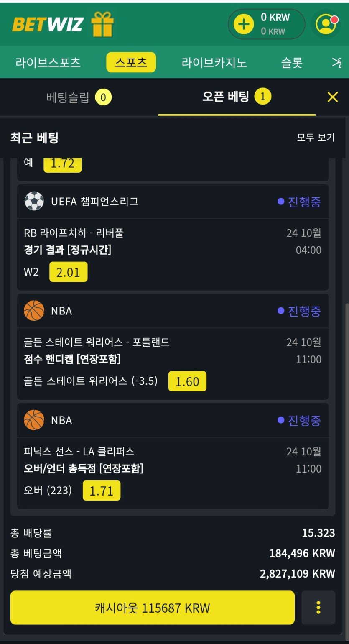This screenshot has height=644, width=349.
Task: Switch to the 베팅슬립 tab
Action: pos(79,98)
